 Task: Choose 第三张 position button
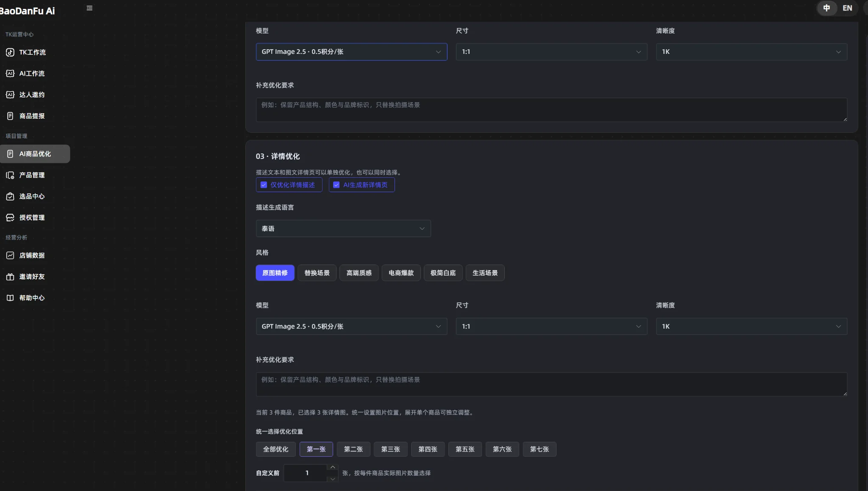pos(391,449)
